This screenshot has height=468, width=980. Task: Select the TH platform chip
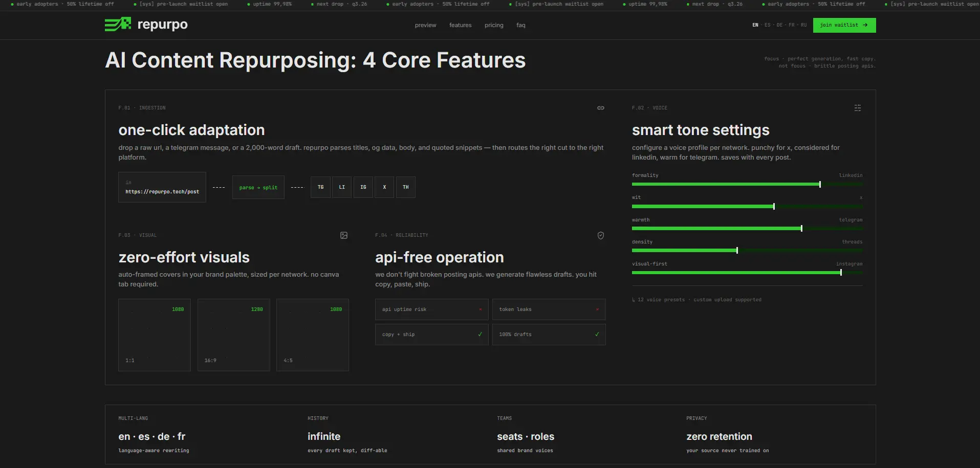406,187
